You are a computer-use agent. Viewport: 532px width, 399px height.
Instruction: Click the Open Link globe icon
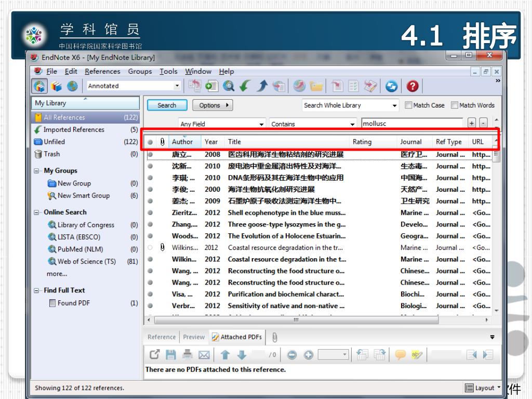[299, 86]
